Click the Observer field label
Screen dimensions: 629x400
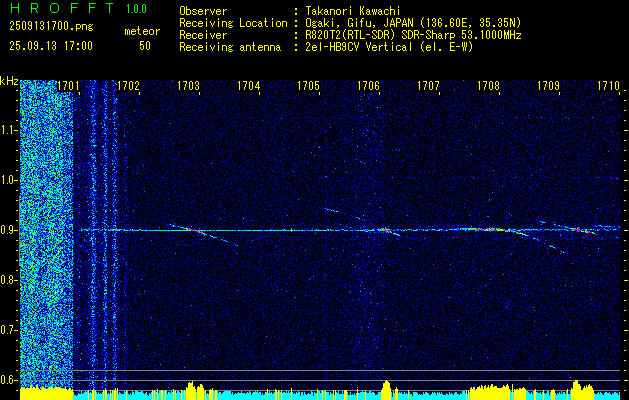point(203,11)
